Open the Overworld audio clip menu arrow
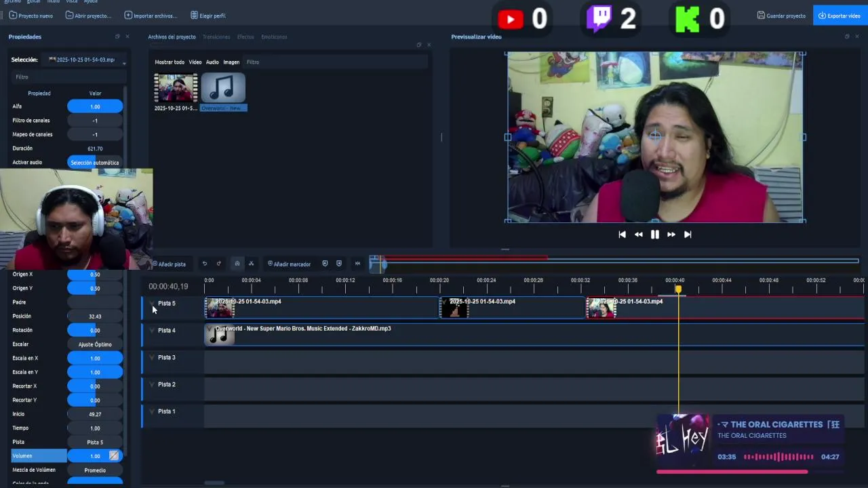The width and height of the screenshot is (868, 488). pos(210,329)
